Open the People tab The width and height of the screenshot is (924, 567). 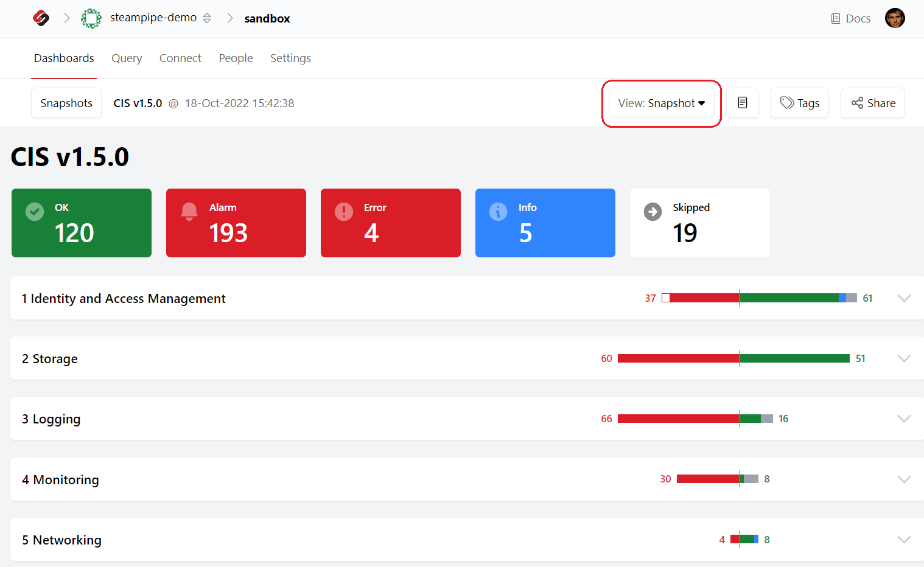click(236, 58)
